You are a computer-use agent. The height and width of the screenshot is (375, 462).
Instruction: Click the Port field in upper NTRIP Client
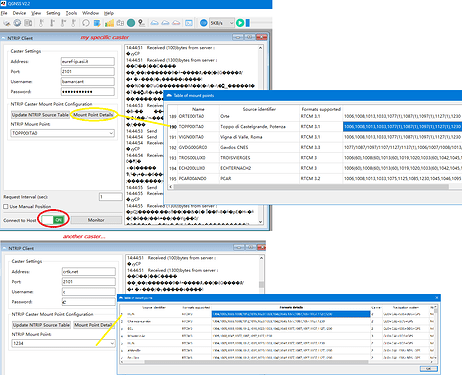point(88,71)
